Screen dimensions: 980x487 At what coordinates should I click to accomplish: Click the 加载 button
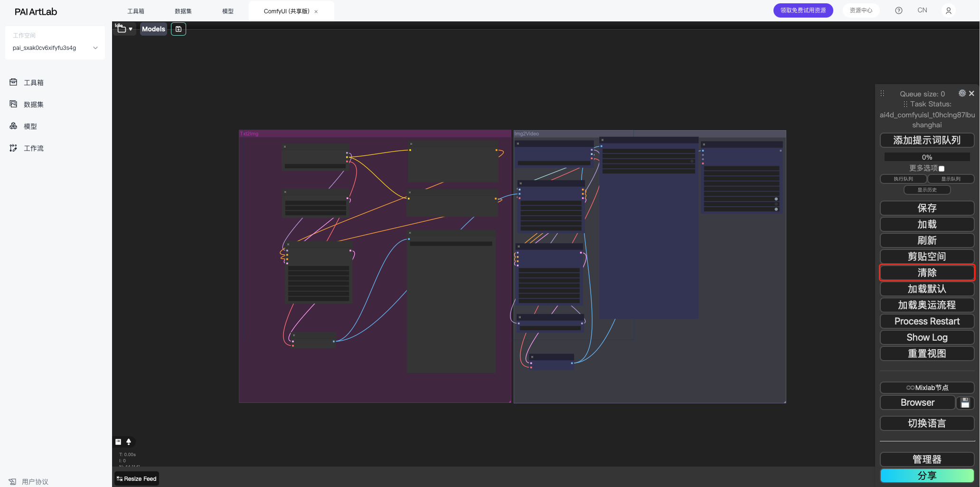click(927, 224)
